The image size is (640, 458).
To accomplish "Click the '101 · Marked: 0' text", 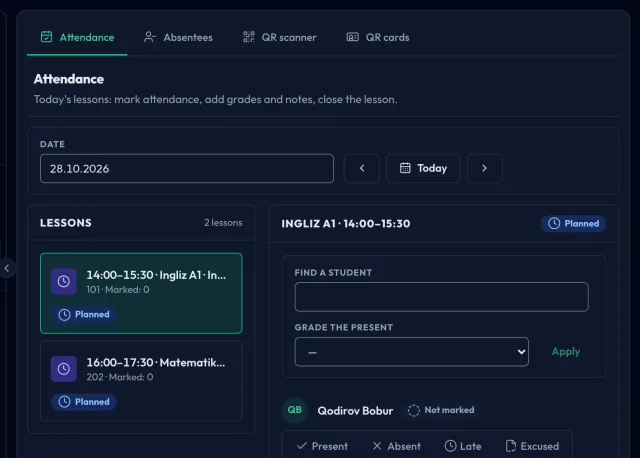I will (x=118, y=289).
